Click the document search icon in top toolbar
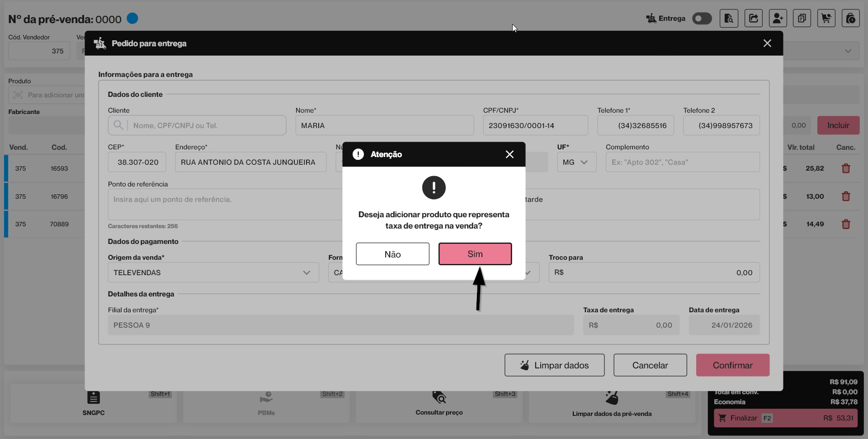The image size is (868, 439). [x=729, y=19]
